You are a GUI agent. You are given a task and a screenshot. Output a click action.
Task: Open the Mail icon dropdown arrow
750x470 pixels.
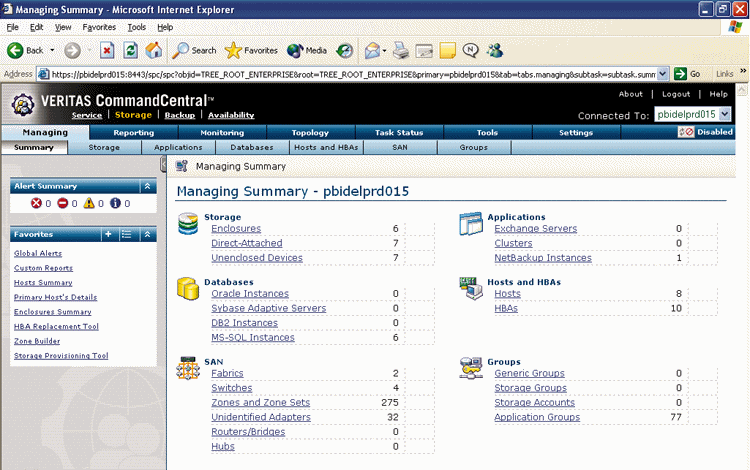(x=384, y=51)
